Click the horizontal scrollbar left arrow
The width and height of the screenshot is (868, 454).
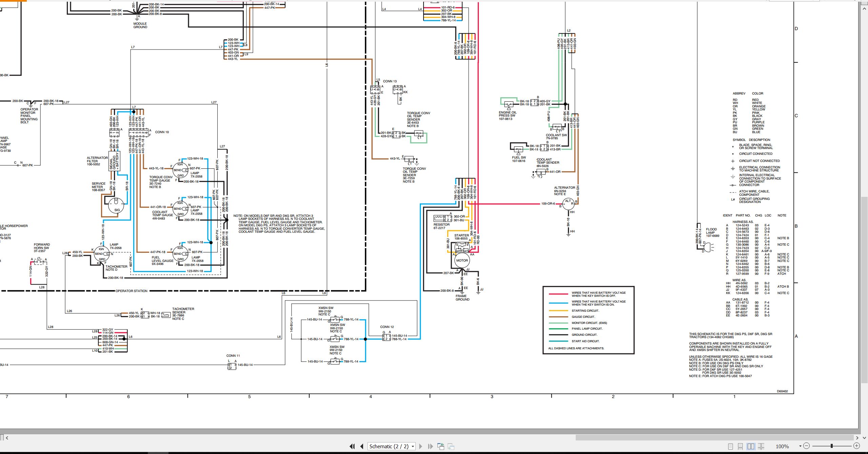click(7, 437)
